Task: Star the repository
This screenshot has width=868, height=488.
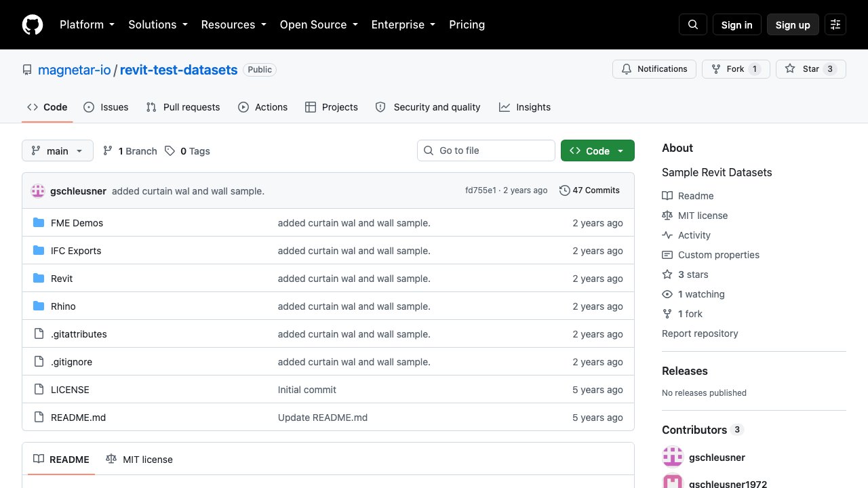Action: click(x=811, y=69)
